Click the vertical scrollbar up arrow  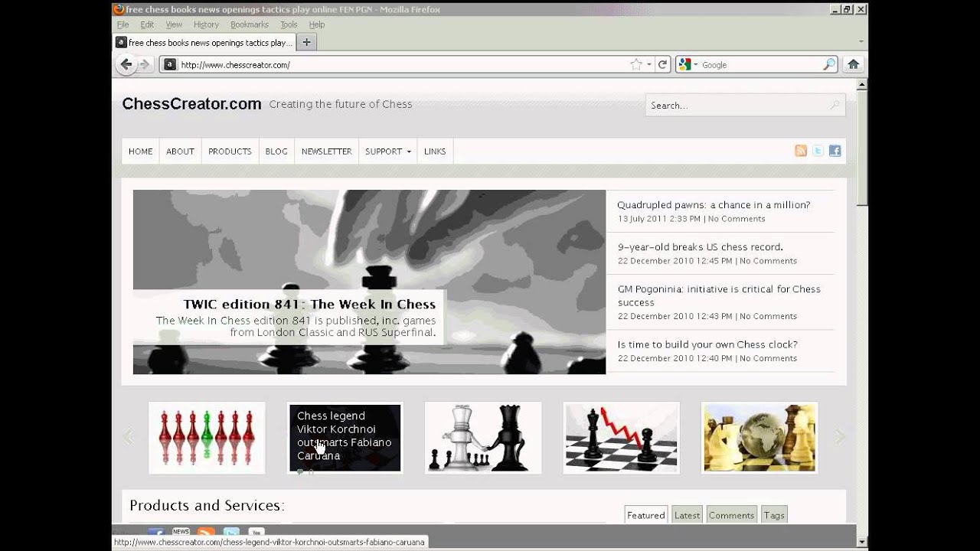pyautogui.click(x=862, y=84)
